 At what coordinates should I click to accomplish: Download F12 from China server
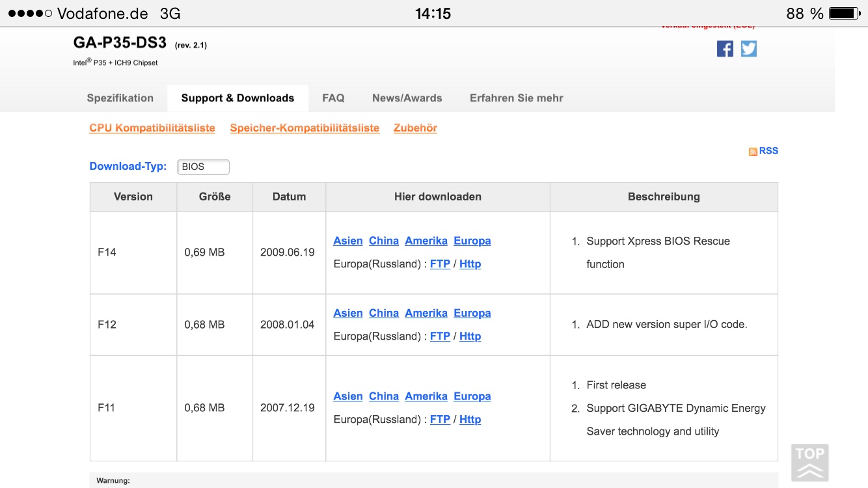click(384, 313)
